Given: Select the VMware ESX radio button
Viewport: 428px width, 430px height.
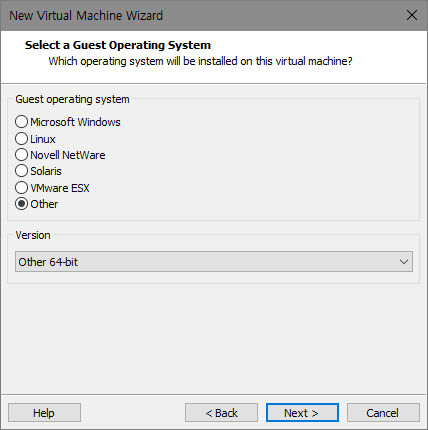Looking at the screenshot, I should (21, 187).
